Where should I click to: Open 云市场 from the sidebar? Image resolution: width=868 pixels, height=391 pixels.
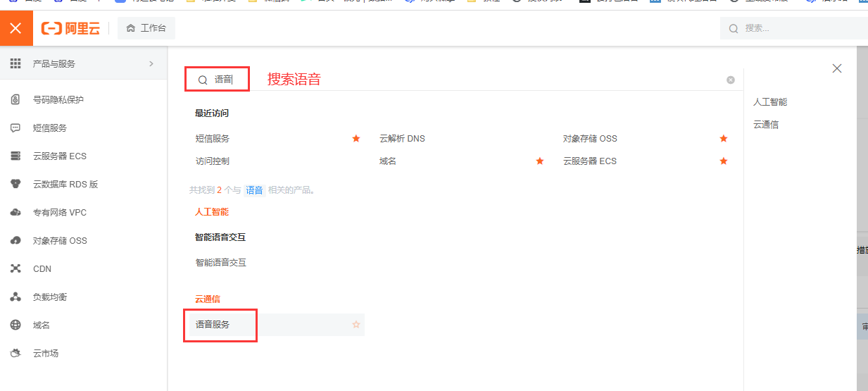point(46,354)
